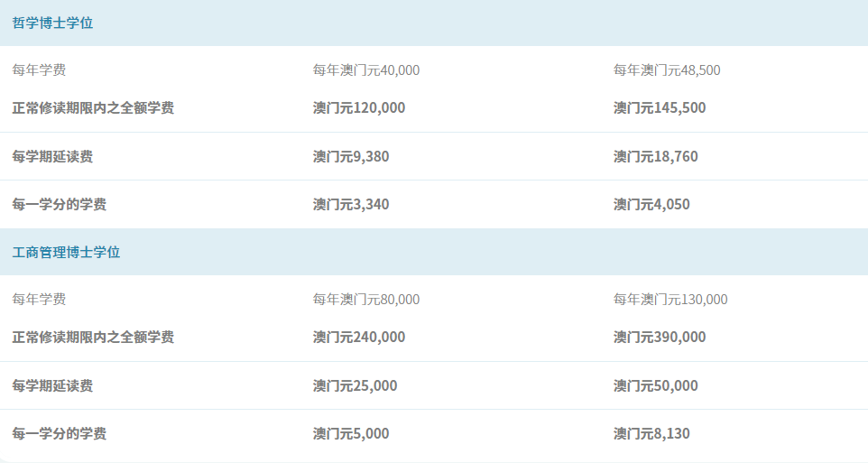Select the 澳门元25,000 amount
This screenshot has height=463, width=868.
point(355,385)
